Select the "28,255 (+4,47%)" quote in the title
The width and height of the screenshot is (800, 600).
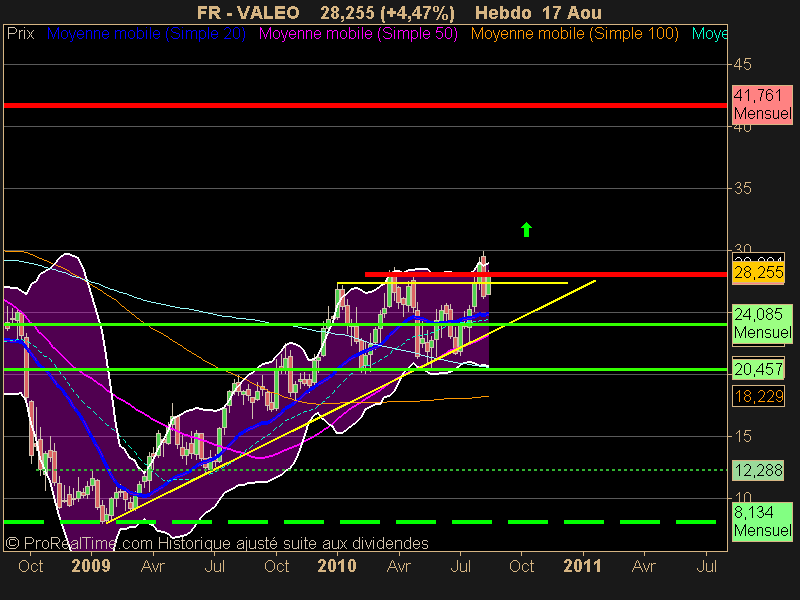pos(387,12)
